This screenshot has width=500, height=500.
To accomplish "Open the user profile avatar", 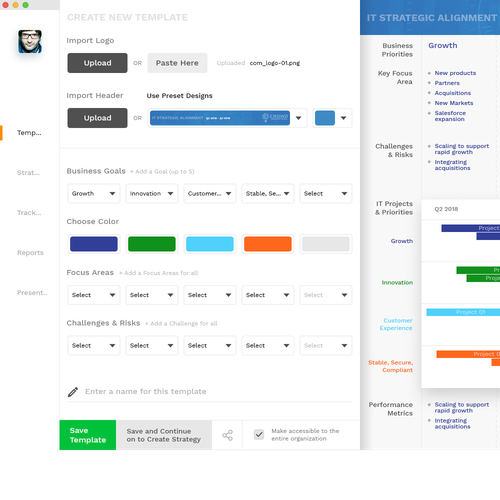I will (30, 41).
